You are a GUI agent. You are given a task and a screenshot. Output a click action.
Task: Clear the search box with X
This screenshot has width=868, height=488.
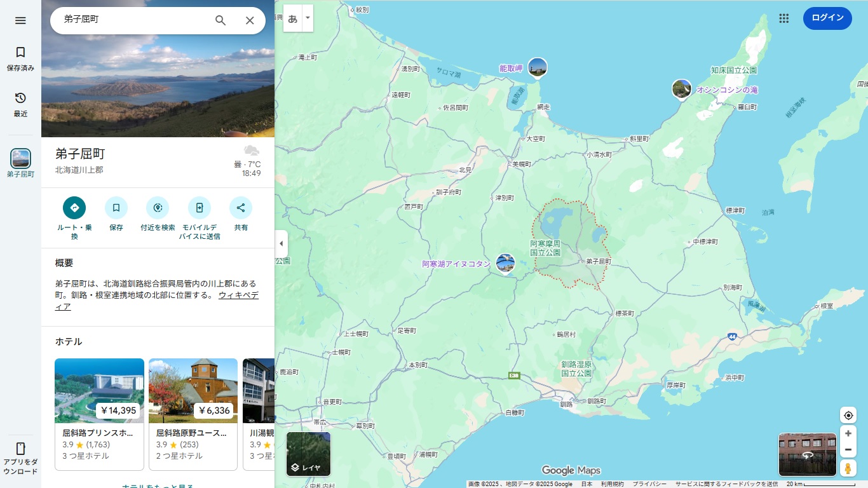tap(250, 20)
